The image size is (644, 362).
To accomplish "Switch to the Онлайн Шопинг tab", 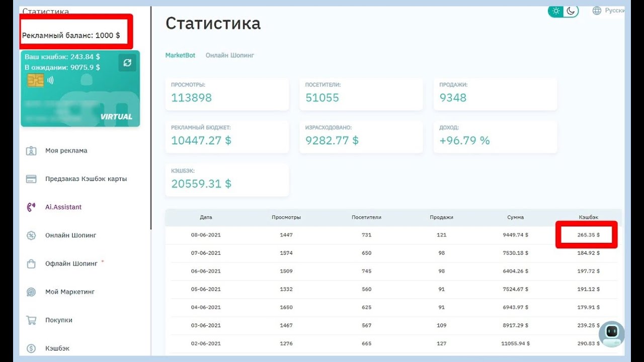I will tap(230, 55).
